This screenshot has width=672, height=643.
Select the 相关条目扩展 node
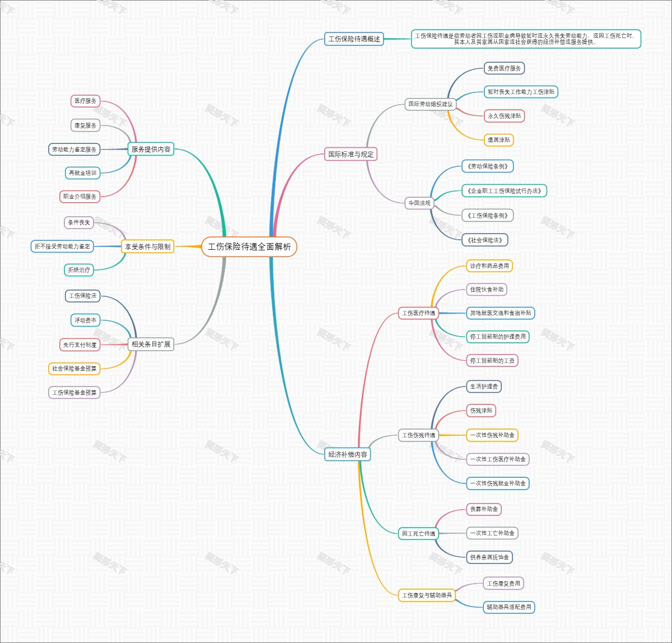pos(151,344)
